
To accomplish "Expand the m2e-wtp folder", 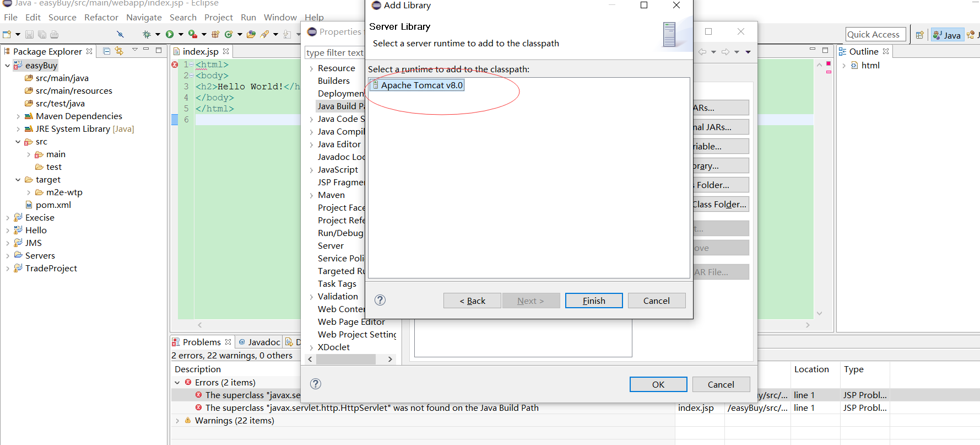I will tap(29, 192).
